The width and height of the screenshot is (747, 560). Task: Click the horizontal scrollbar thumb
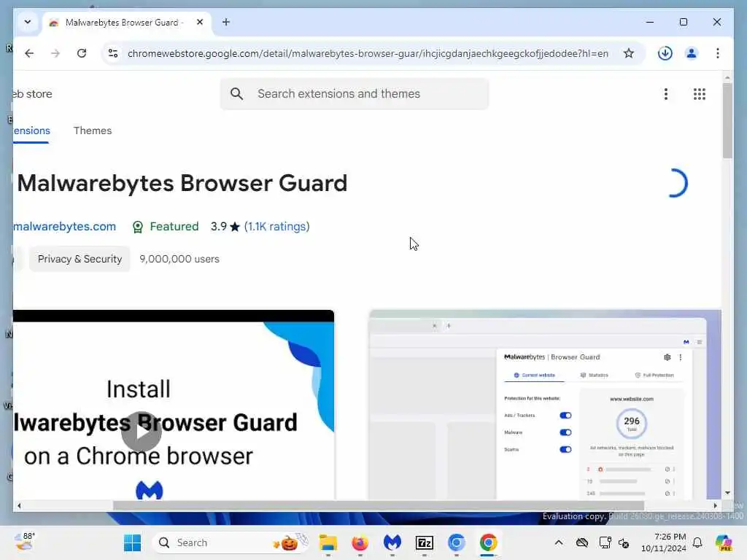tap(379, 506)
